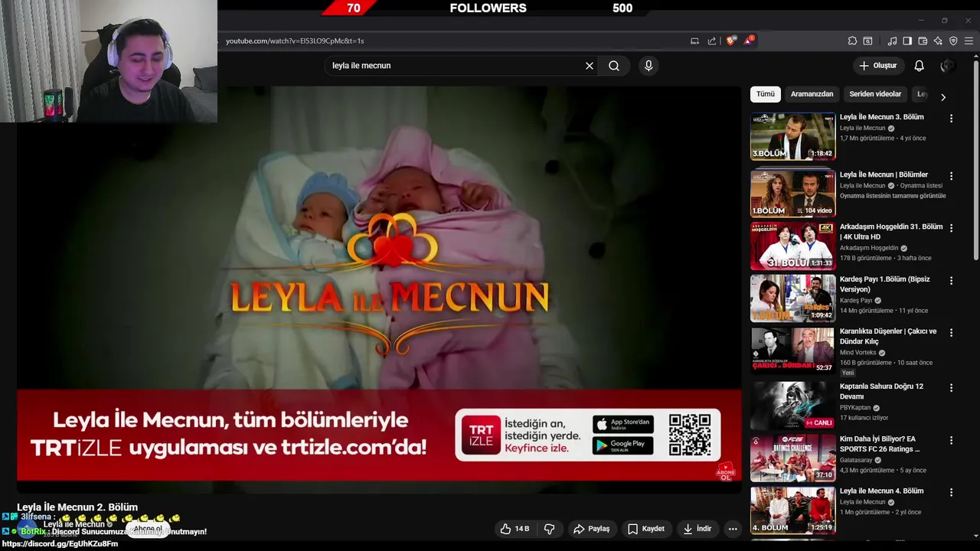The width and height of the screenshot is (980, 551).
Task: Select the Aramanızdan filter chip
Action: [x=812, y=94]
